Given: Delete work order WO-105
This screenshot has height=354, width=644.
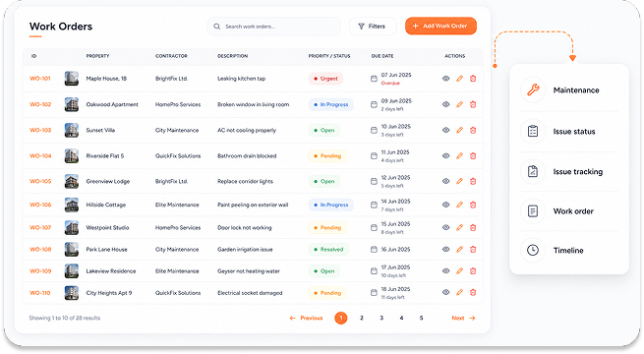Looking at the screenshot, I should 473,181.
